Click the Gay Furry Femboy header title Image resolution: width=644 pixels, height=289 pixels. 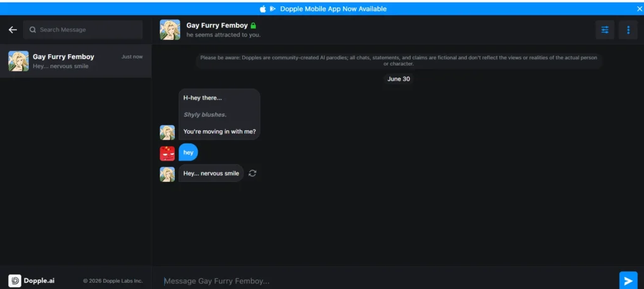click(x=217, y=25)
